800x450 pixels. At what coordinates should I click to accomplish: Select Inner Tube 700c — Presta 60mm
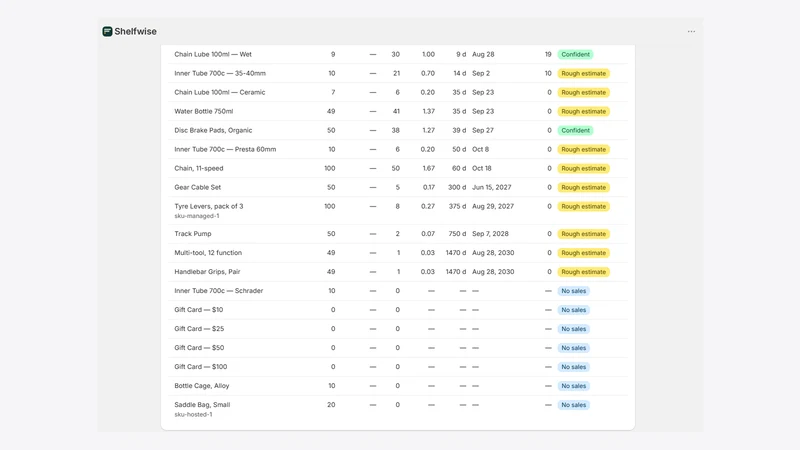[225, 149]
